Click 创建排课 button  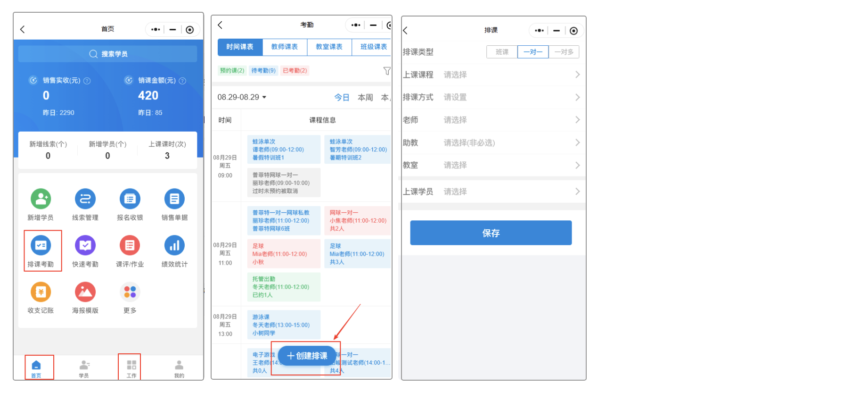[x=307, y=356]
